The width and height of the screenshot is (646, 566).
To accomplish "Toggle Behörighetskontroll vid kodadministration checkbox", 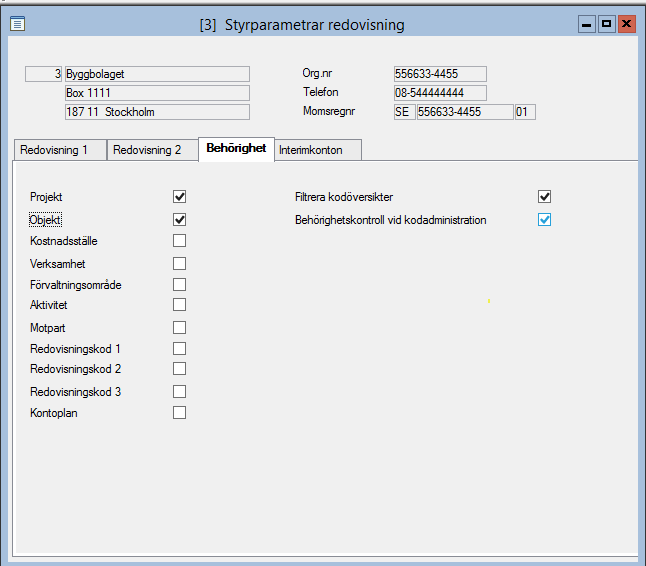I will click(x=544, y=220).
